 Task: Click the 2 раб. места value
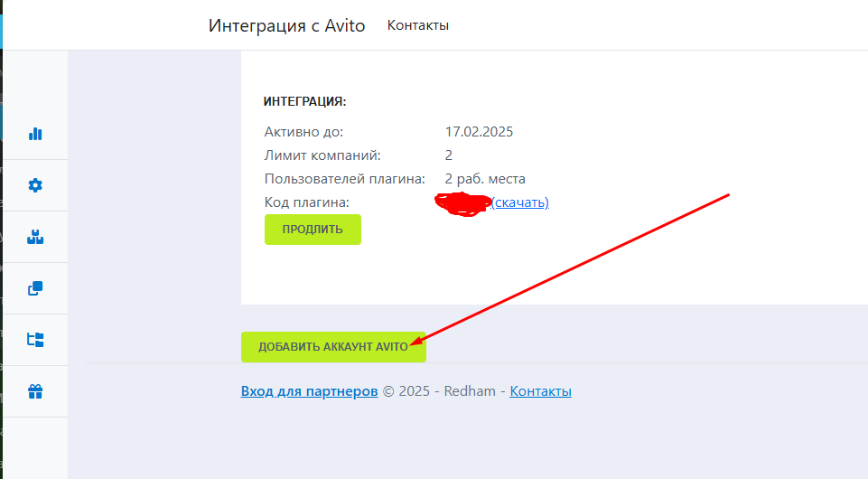click(485, 179)
